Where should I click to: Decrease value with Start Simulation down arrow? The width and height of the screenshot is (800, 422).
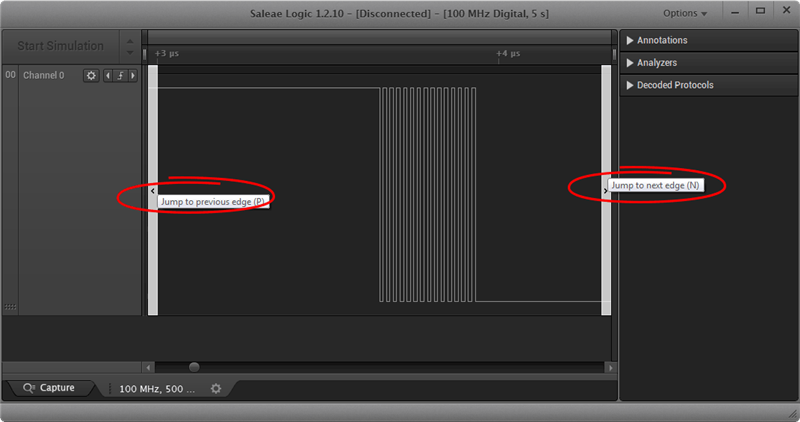[130, 53]
